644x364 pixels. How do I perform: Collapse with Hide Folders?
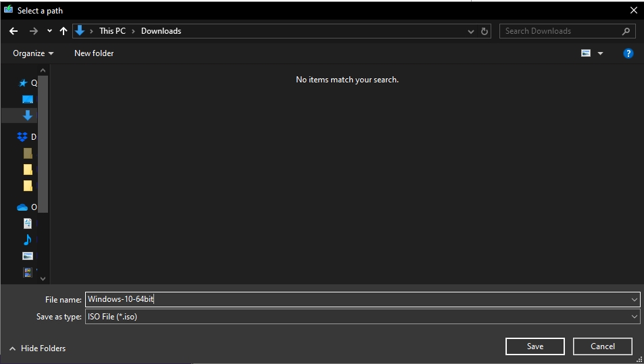point(37,348)
